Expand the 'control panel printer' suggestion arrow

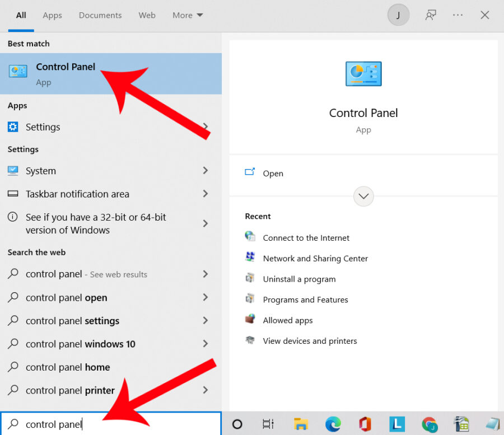point(206,390)
